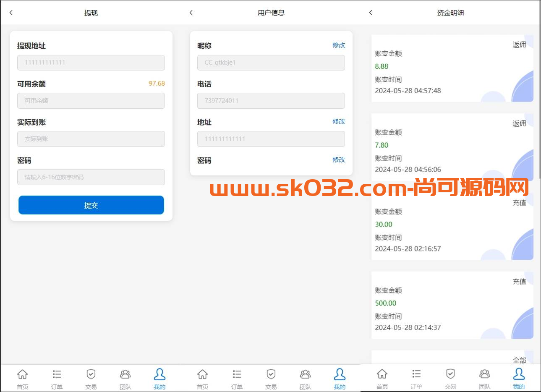The height and width of the screenshot is (392, 541).
Task: Select the 8.88 返佣 amount
Action: click(x=382, y=66)
